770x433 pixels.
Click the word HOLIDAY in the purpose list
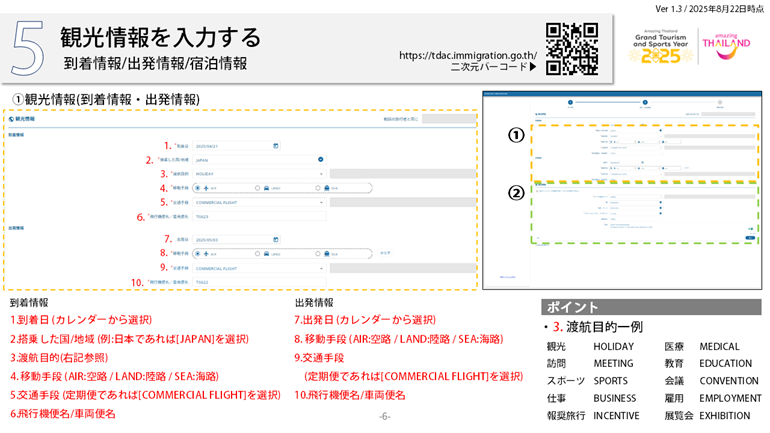click(x=613, y=347)
